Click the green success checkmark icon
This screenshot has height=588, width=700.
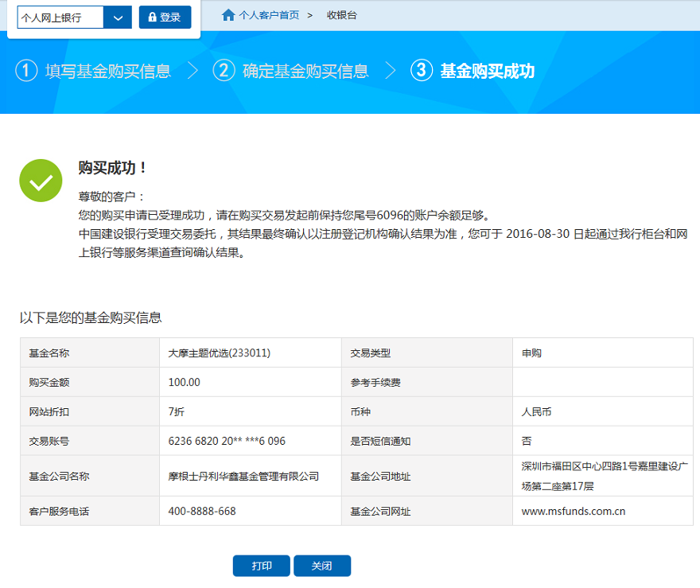(41, 181)
